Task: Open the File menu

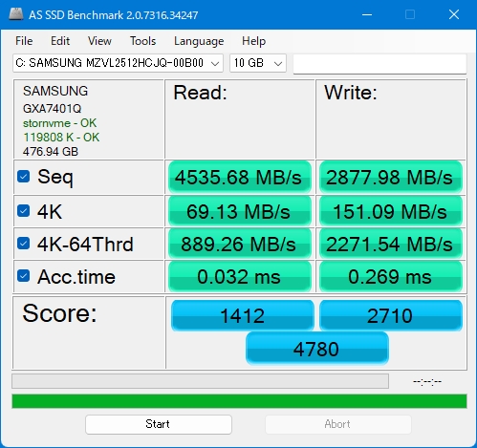Action: (24, 41)
